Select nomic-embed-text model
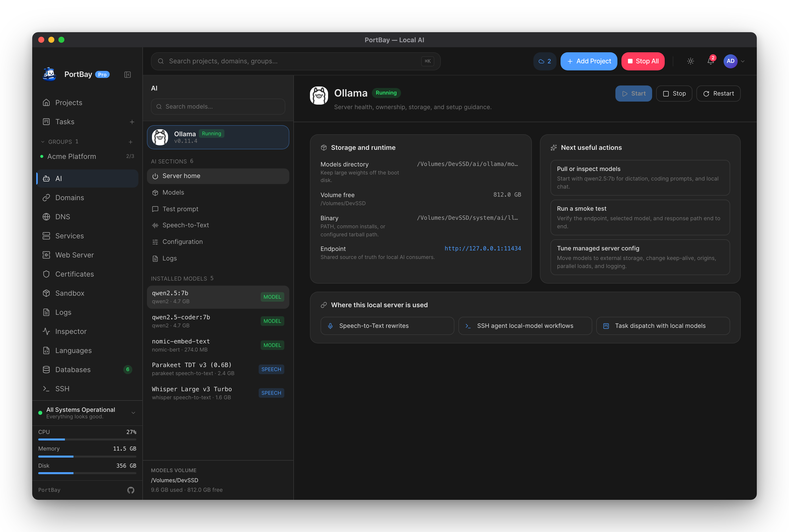Screen dimensions: 789x532 pos(218,345)
